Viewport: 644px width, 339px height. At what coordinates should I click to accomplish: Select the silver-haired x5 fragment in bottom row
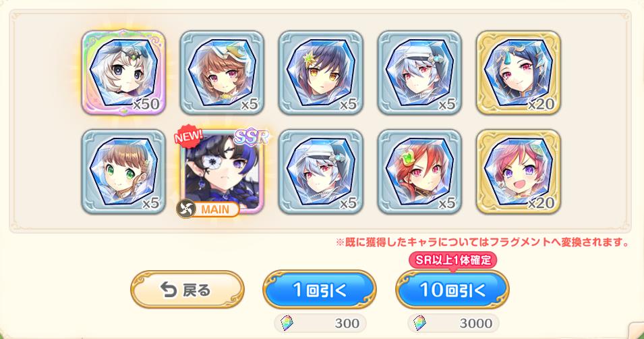(x=321, y=171)
